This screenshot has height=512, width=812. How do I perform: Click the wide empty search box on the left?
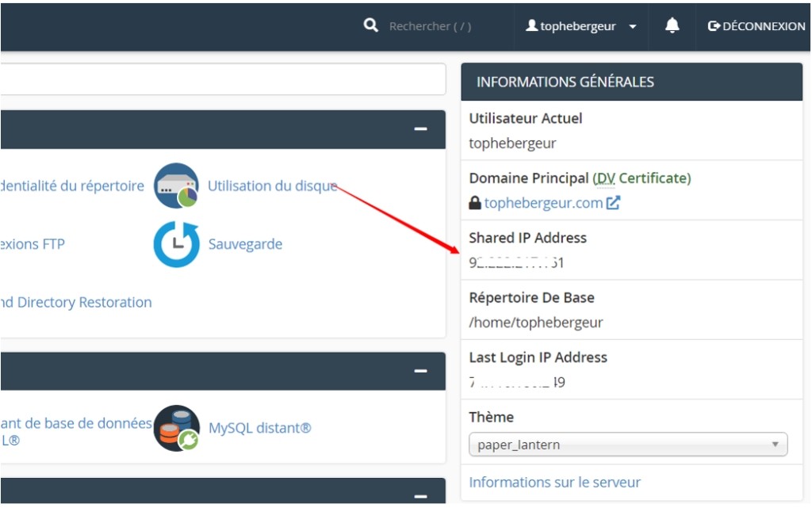[223, 78]
